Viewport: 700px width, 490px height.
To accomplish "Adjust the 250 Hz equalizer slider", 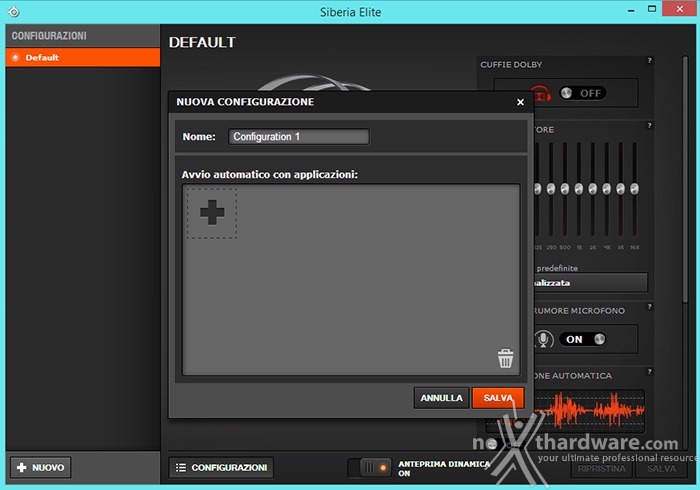I will tap(551, 189).
